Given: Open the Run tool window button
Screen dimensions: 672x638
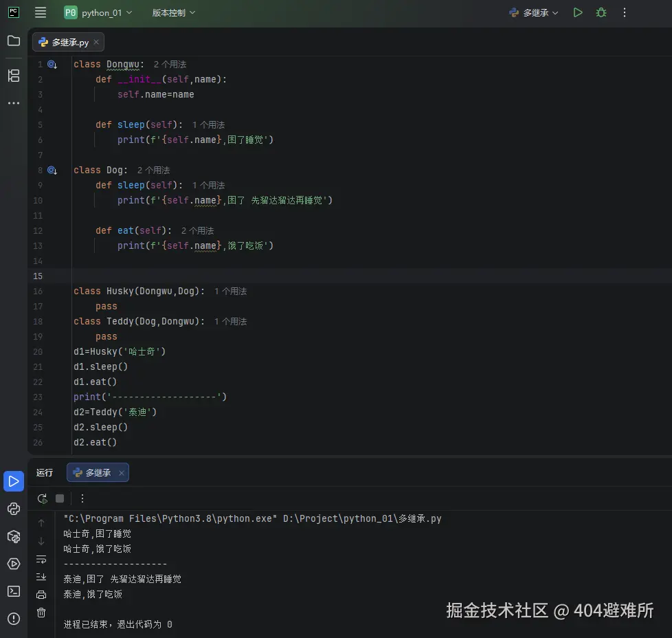Looking at the screenshot, I should point(14,481).
